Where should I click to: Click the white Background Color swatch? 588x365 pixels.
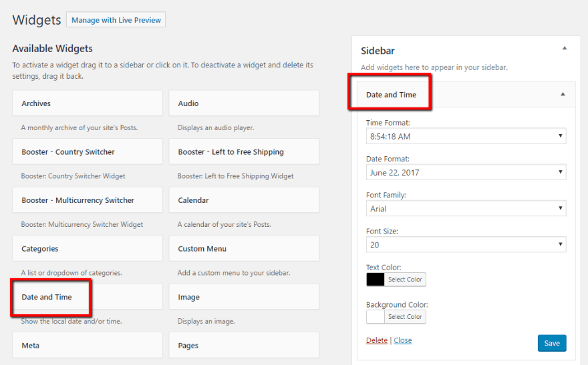(x=376, y=317)
